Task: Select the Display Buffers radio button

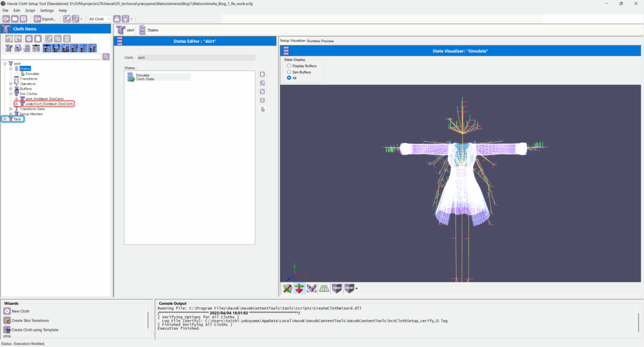Action: (x=289, y=65)
